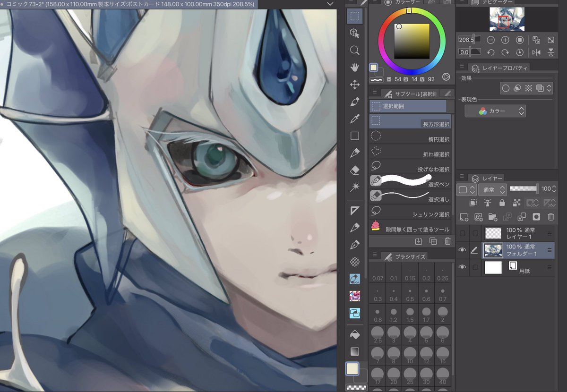Select the rectangular Selection tool in the toolbar
This screenshot has height=392, width=567.
point(354,16)
